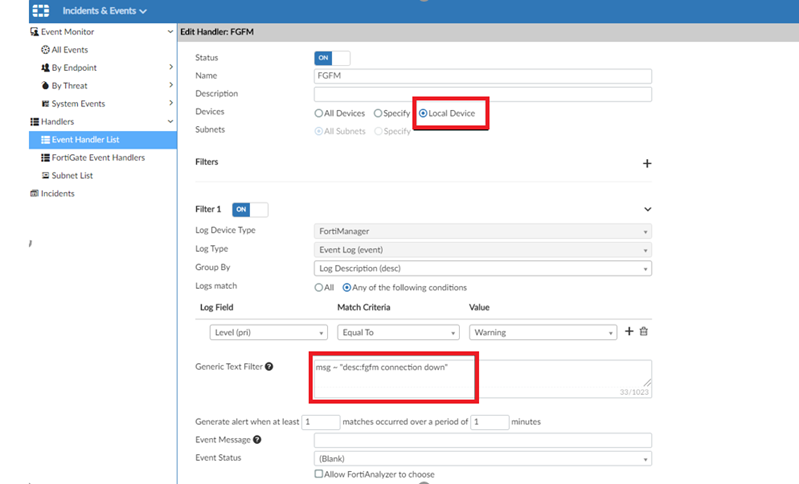Open the Group By dropdown
799x484 pixels.
482,268
